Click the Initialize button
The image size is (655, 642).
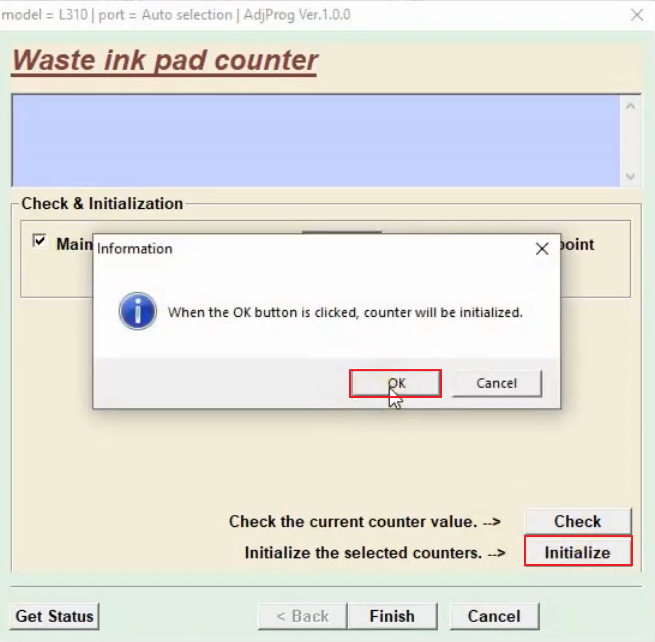[577, 552]
